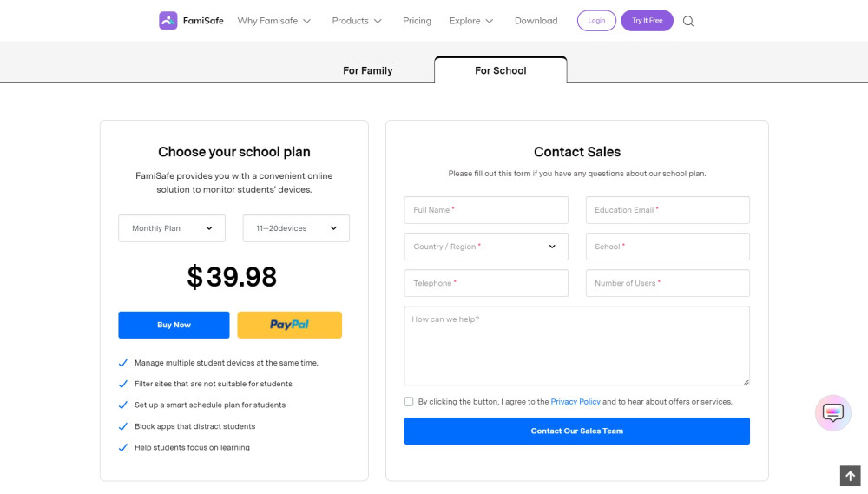Viewport: 868px width, 494px height.
Task: Open the 11--20devices dropdown
Action: coord(296,228)
